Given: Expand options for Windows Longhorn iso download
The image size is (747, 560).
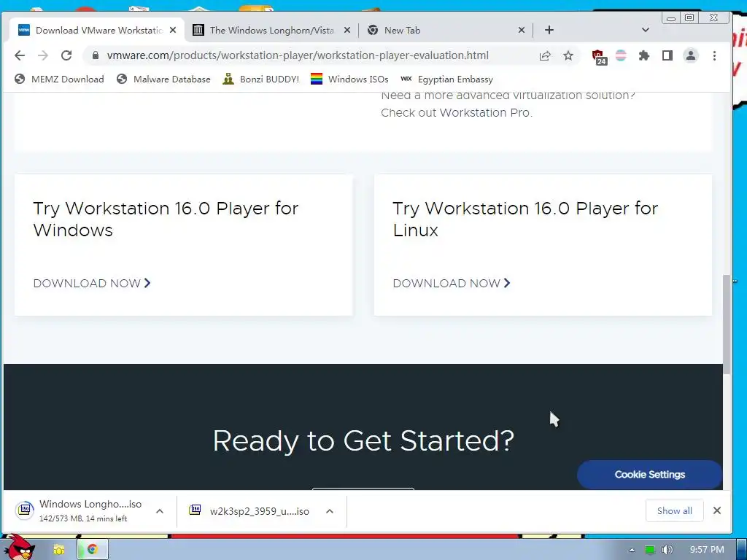Looking at the screenshot, I should 160,511.
